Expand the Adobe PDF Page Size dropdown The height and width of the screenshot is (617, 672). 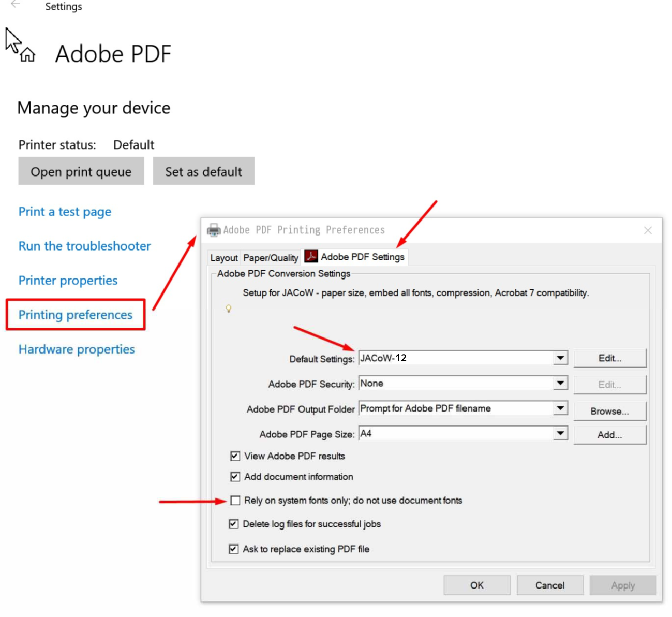coord(560,434)
